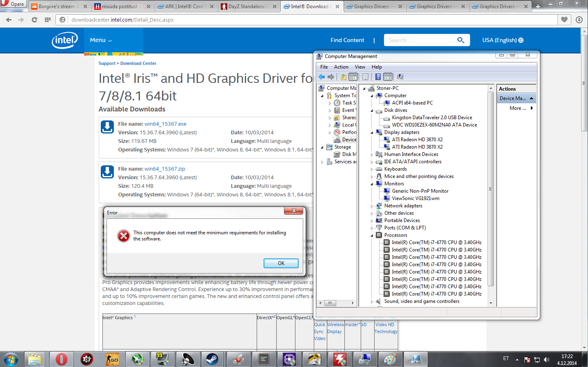The width and height of the screenshot is (588, 367).
Task: Expand the Network adapters category
Action: point(372,206)
